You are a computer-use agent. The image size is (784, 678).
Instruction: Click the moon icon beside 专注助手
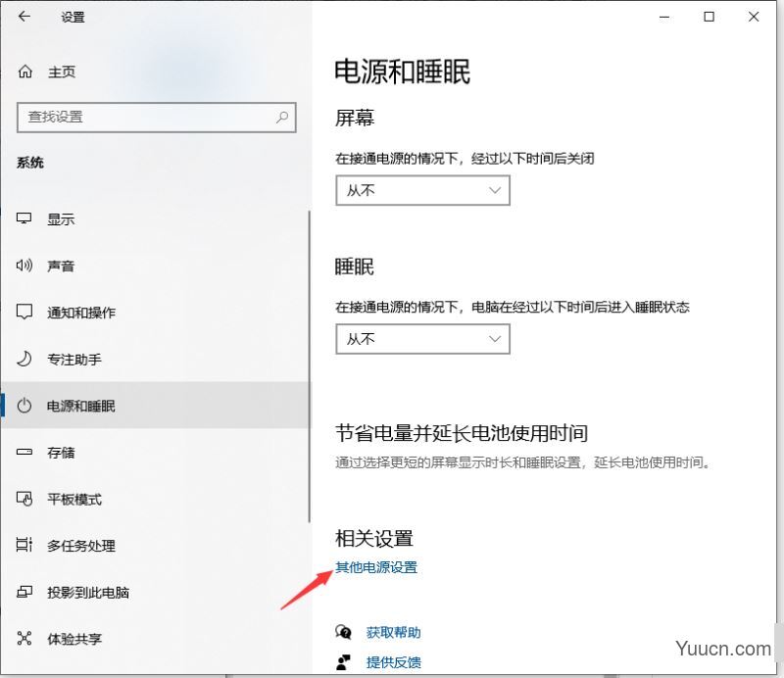24,359
